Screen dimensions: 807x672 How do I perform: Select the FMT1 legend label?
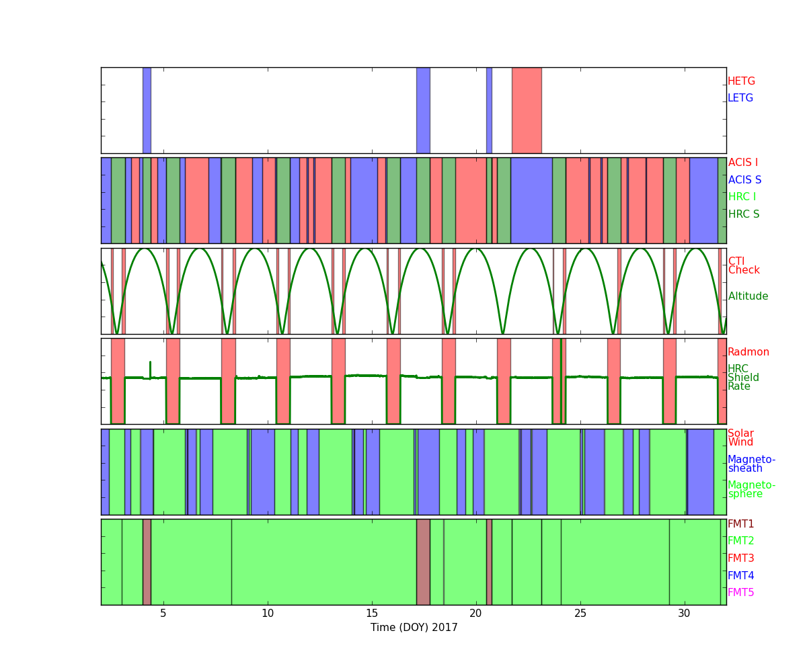[741, 524]
